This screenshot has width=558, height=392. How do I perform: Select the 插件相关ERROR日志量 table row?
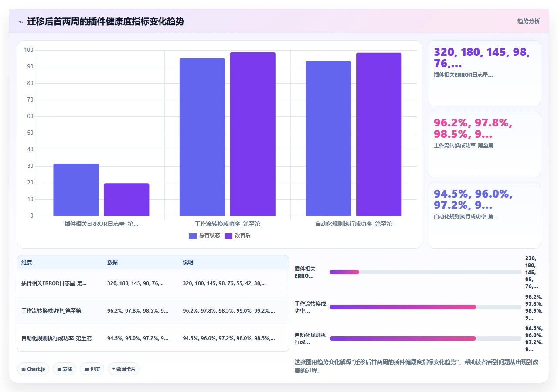pyautogui.click(x=153, y=283)
